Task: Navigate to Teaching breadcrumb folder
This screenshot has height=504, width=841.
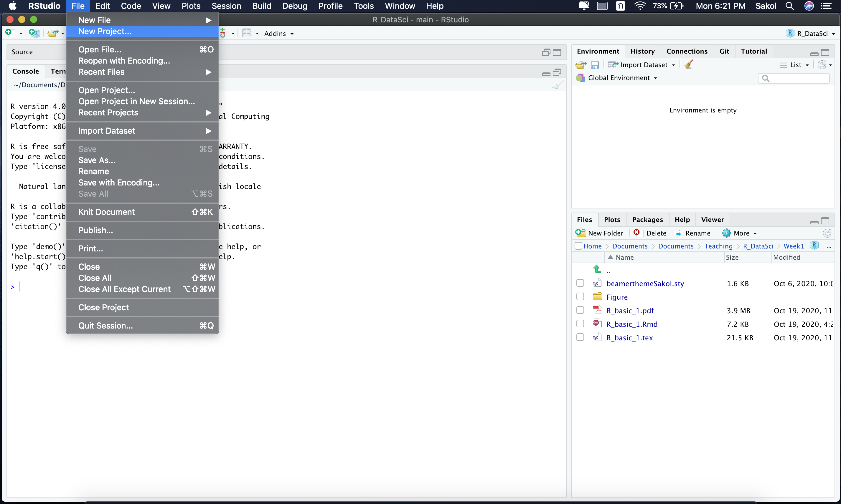Action: point(718,246)
